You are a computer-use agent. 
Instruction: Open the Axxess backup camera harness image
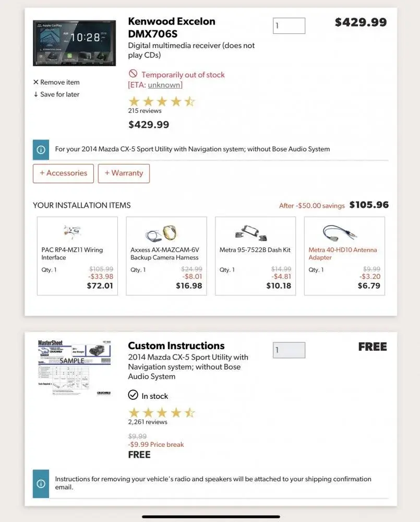click(161, 232)
